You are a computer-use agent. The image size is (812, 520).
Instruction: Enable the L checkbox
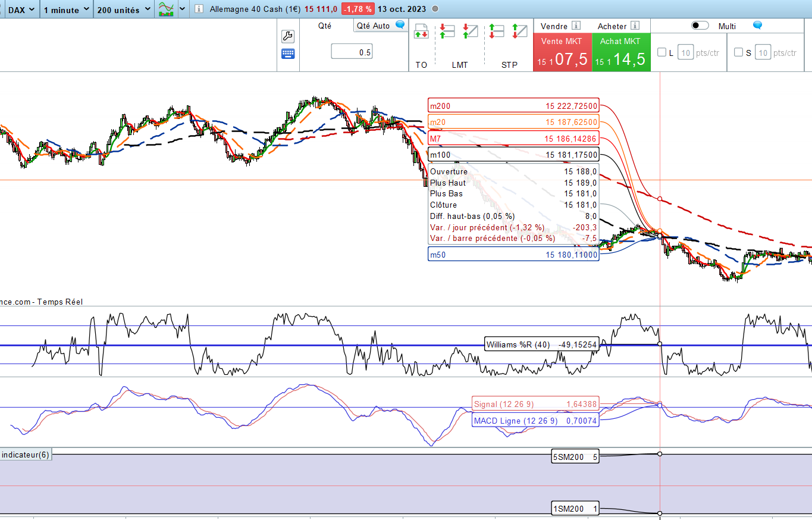click(x=661, y=52)
